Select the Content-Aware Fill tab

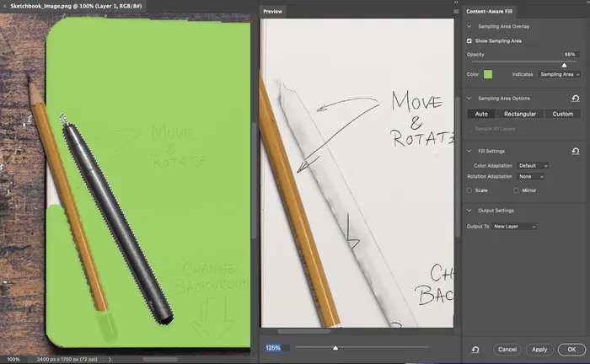click(489, 11)
